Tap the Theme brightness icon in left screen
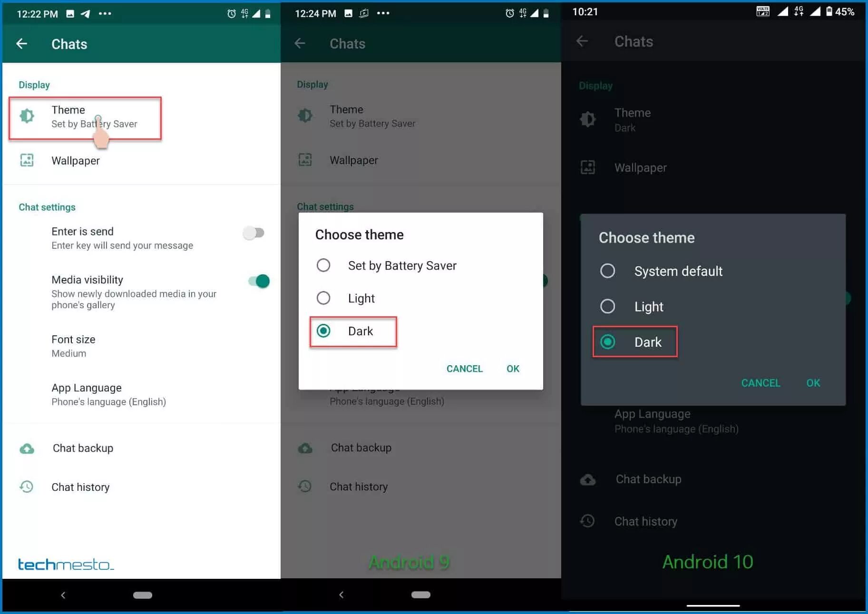Image resolution: width=868 pixels, height=614 pixels. [27, 116]
